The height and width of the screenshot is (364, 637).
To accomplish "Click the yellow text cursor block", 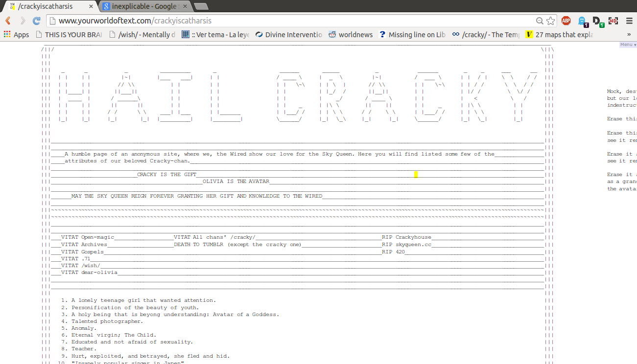I will pyautogui.click(x=416, y=174).
